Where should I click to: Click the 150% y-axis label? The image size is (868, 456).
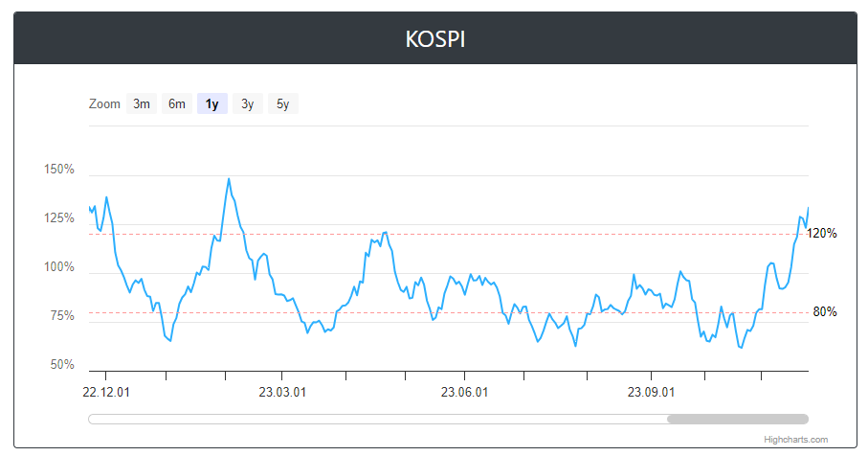click(58, 170)
